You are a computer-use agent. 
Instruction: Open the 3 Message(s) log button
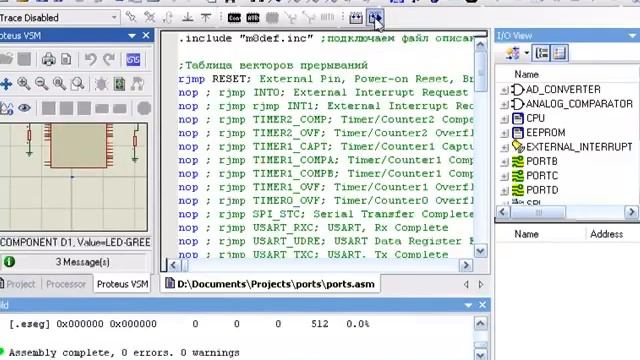82,262
